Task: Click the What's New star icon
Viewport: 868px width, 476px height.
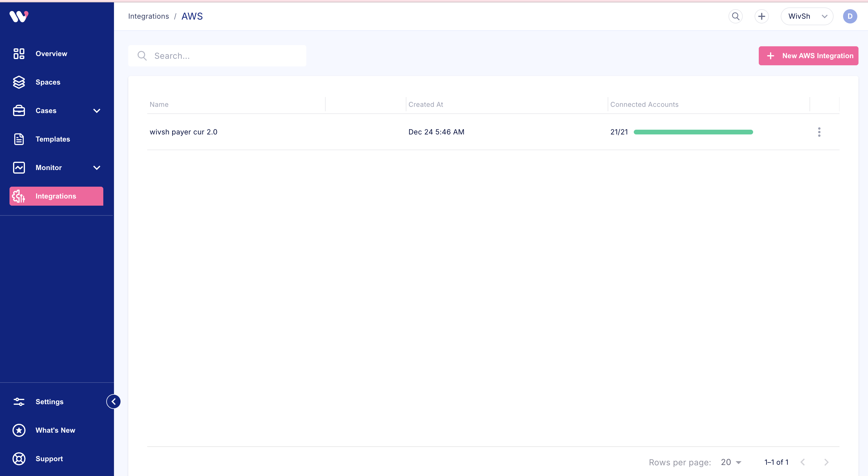Action: tap(19, 430)
